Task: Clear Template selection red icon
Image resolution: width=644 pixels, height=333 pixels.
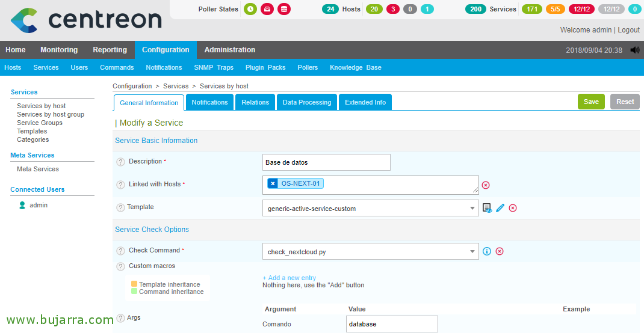Action: 513,208
